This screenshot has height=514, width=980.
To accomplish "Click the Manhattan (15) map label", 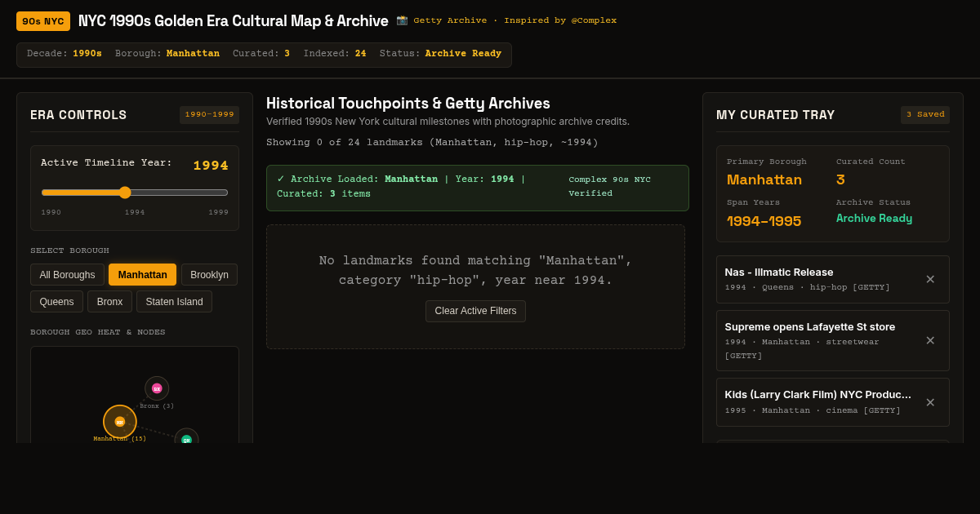I will pos(120,439).
